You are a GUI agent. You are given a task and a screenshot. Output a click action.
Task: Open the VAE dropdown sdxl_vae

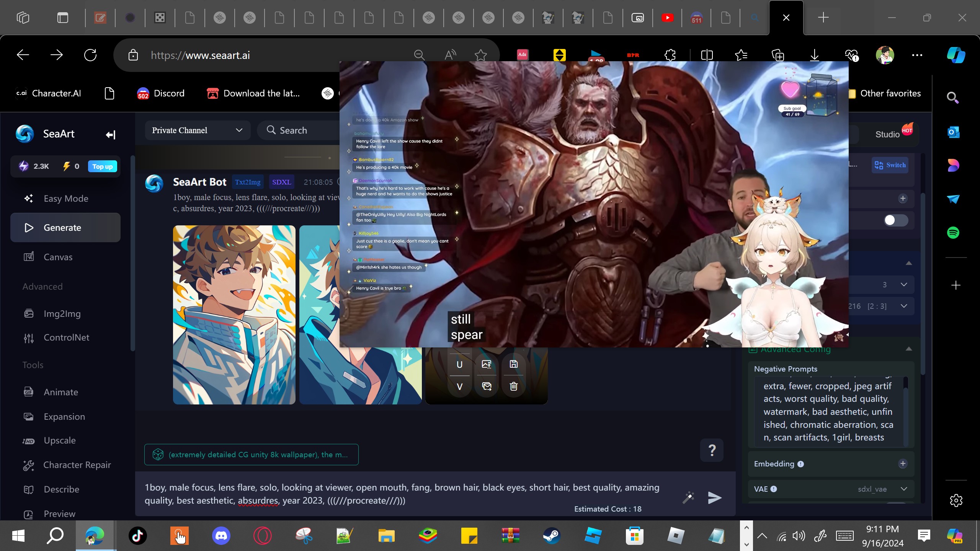pyautogui.click(x=883, y=489)
